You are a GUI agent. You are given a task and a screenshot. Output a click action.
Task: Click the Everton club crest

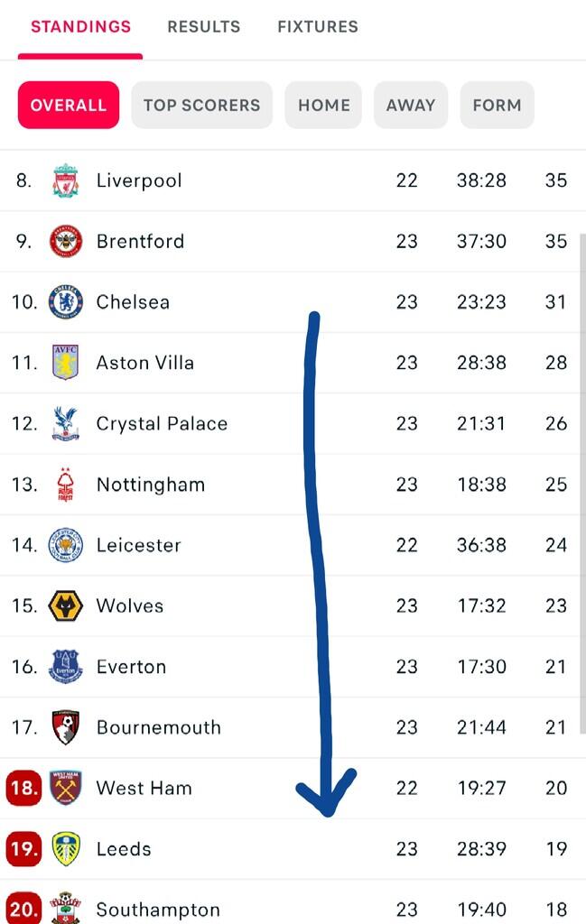[x=65, y=667]
